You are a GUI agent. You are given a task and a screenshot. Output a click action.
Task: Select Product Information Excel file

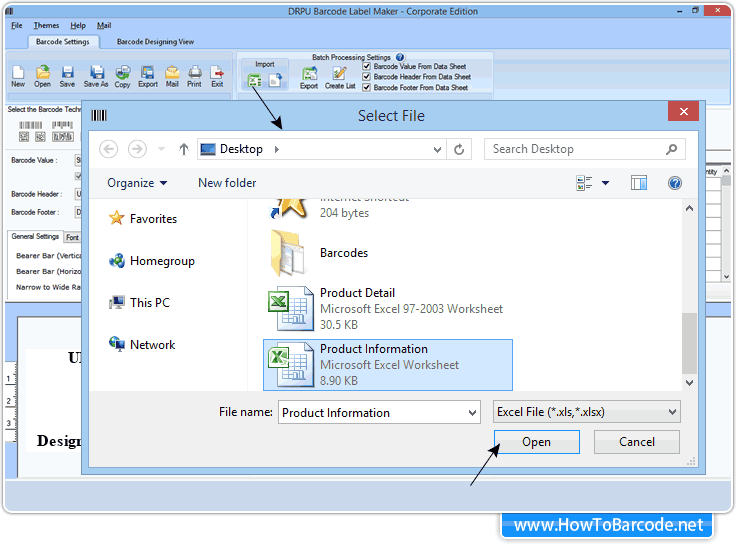point(388,365)
